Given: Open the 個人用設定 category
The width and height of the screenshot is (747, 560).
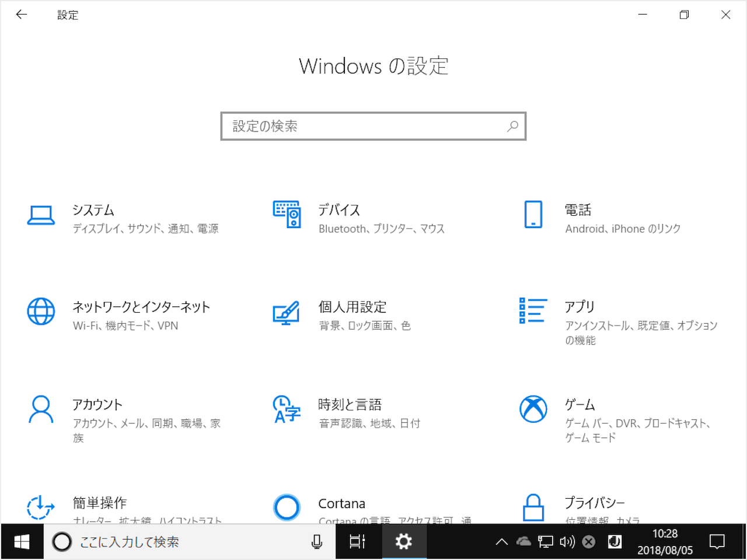Looking at the screenshot, I should pyautogui.click(x=352, y=307).
